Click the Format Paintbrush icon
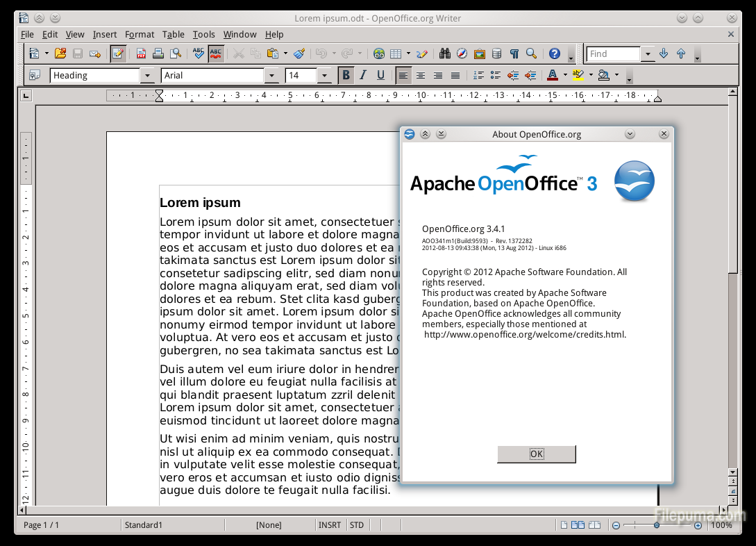The image size is (756, 546). pyautogui.click(x=299, y=53)
